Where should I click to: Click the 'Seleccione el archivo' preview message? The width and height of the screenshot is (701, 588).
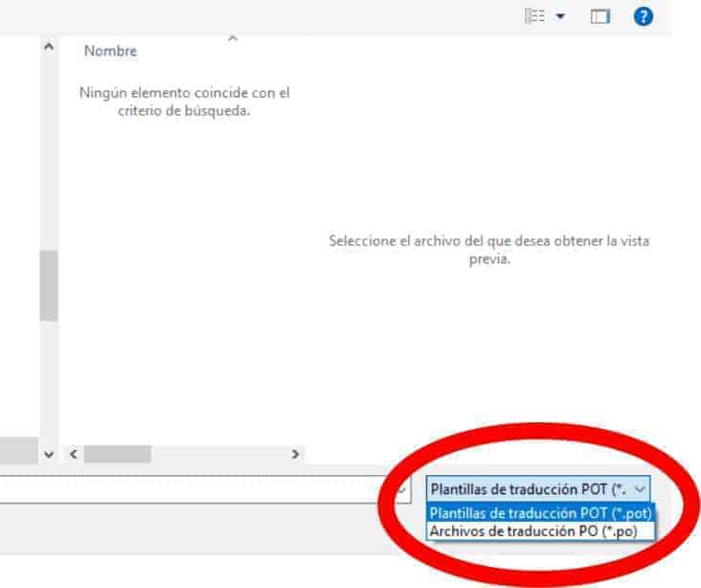point(489,250)
